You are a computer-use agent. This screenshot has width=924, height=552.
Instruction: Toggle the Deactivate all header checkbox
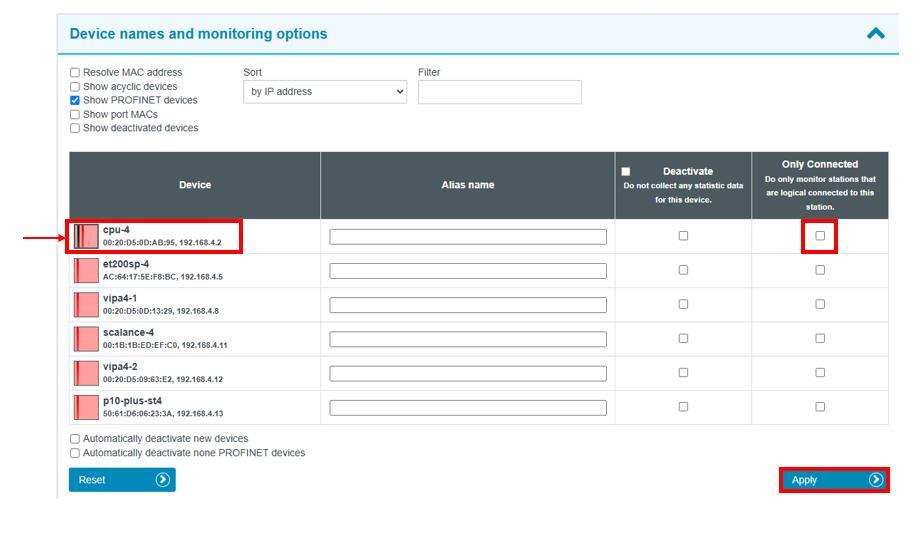pyautogui.click(x=626, y=171)
